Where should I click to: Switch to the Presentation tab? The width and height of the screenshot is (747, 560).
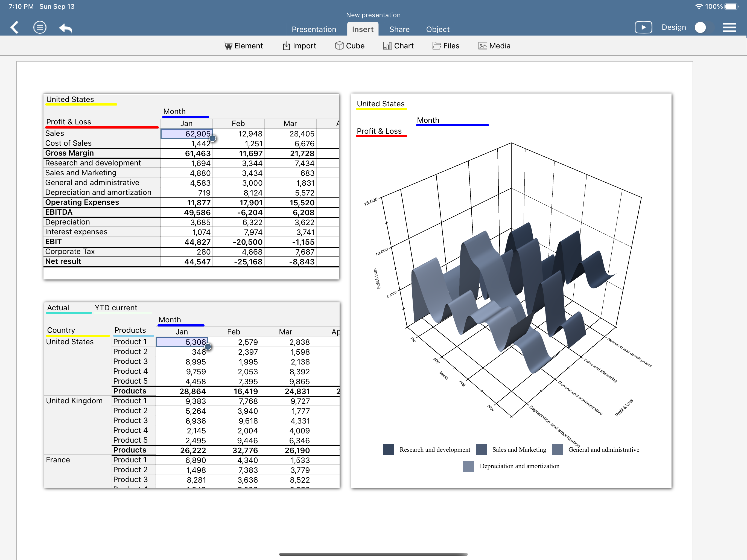click(x=314, y=29)
